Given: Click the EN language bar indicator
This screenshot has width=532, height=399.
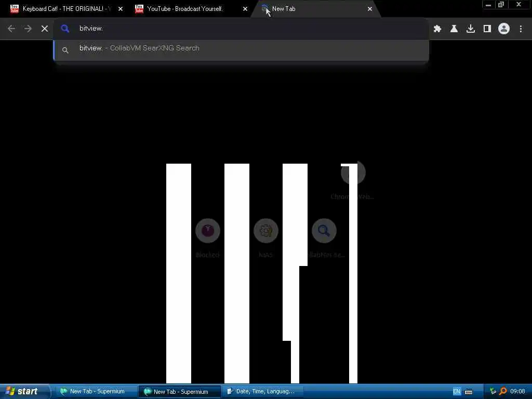Looking at the screenshot, I should tap(457, 392).
